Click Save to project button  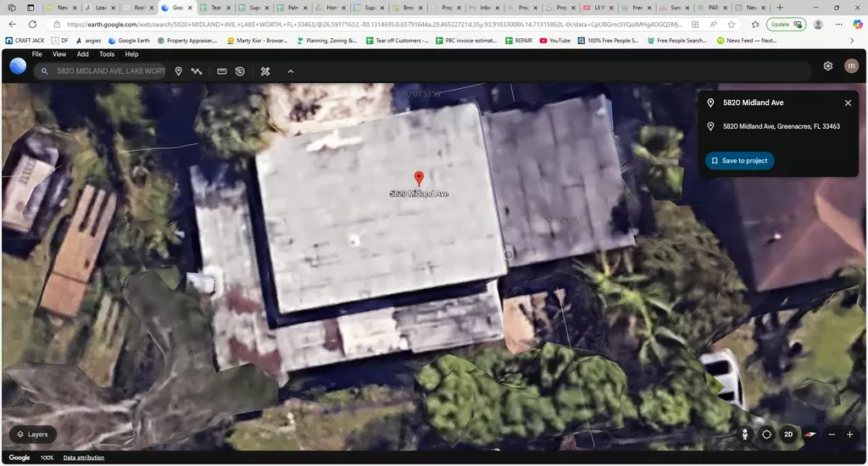(739, 160)
